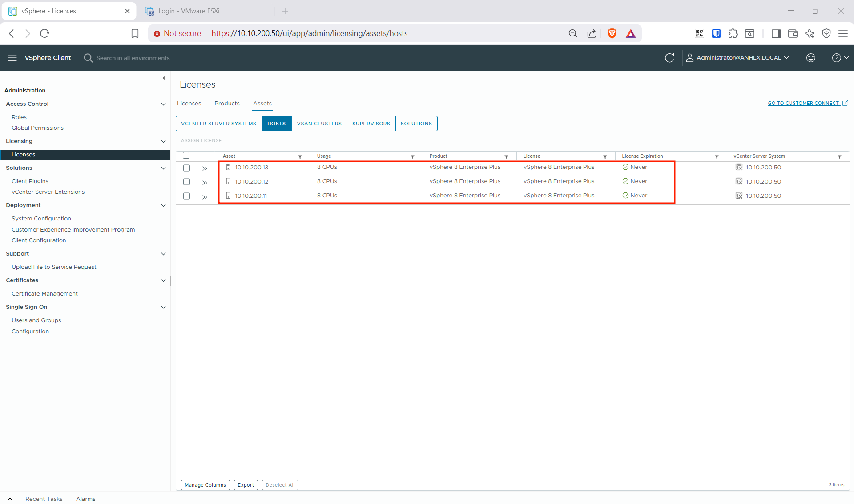Viewport: 854px width, 504px height.
Task: Open Certificate Management in the sidebar
Action: point(44,294)
